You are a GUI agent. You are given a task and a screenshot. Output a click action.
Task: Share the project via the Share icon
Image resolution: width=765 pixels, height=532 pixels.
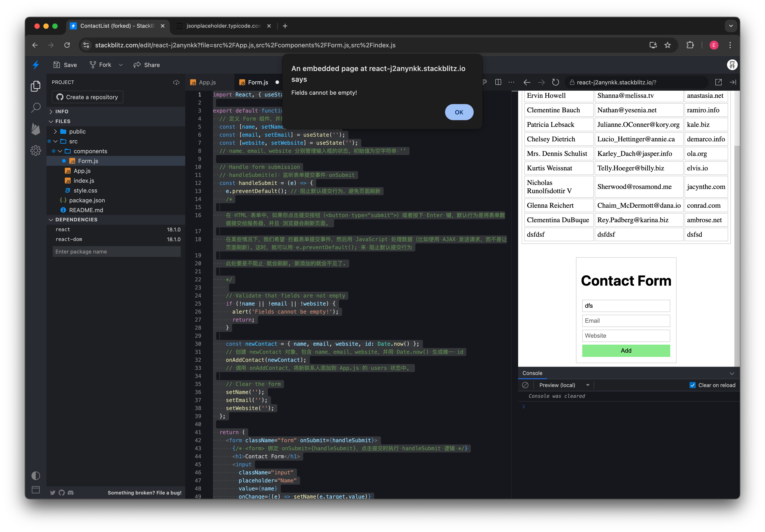tap(146, 65)
